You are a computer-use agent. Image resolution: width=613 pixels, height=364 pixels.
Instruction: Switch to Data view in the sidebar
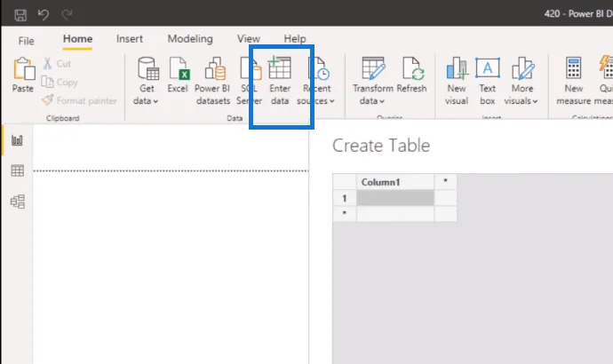[x=17, y=170]
